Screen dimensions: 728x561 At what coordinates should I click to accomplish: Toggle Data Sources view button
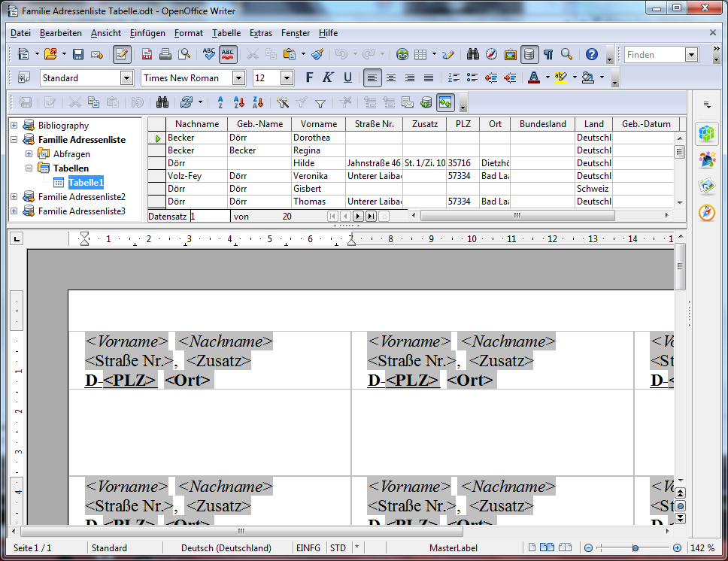tap(529, 54)
